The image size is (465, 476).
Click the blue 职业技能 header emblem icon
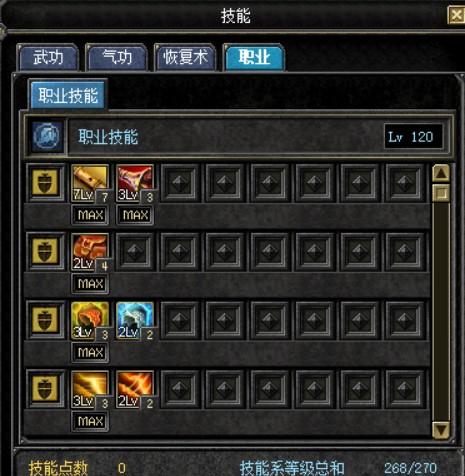pos(48,137)
